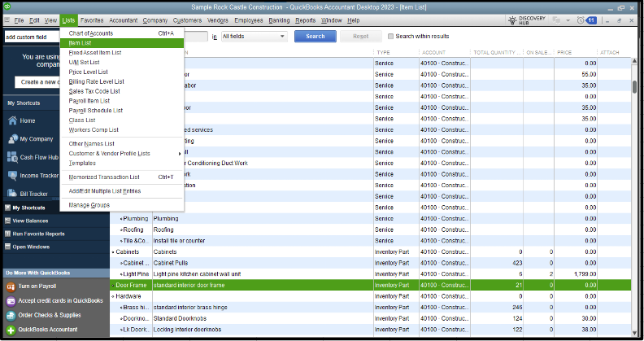Open the Banking menu
This screenshot has height=341, width=644.
(279, 20)
